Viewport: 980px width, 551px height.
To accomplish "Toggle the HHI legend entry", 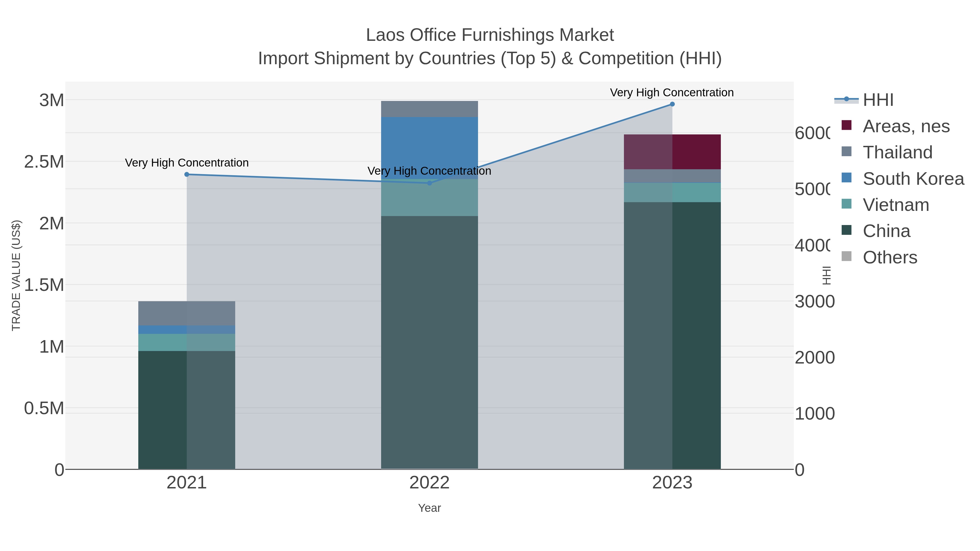I will [x=864, y=100].
